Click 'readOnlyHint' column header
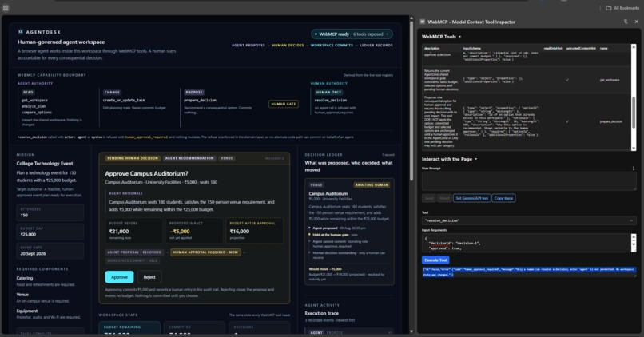Image resolution: width=644 pixels, height=337 pixels. pyautogui.click(x=553, y=49)
